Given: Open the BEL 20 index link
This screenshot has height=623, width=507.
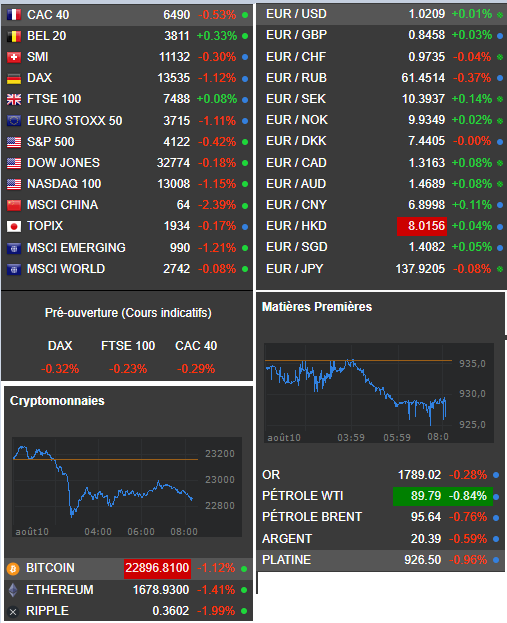Looking at the screenshot, I should pyautogui.click(x=46, y=36).
